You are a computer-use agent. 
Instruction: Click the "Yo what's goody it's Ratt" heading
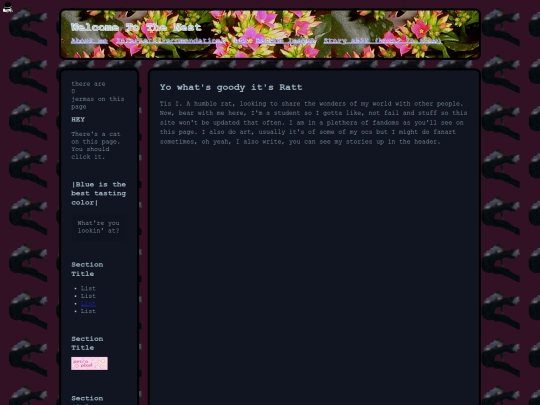tap(231, 87)
